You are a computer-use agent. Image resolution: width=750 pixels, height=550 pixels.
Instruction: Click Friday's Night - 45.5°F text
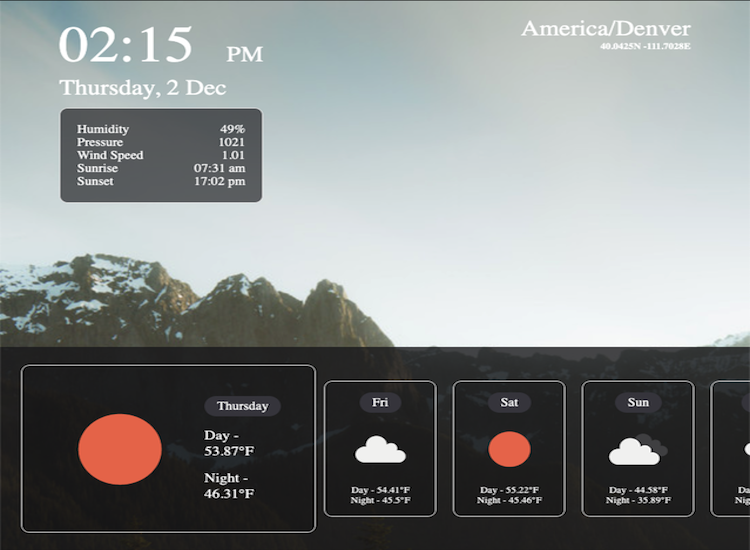coord(380,500)
